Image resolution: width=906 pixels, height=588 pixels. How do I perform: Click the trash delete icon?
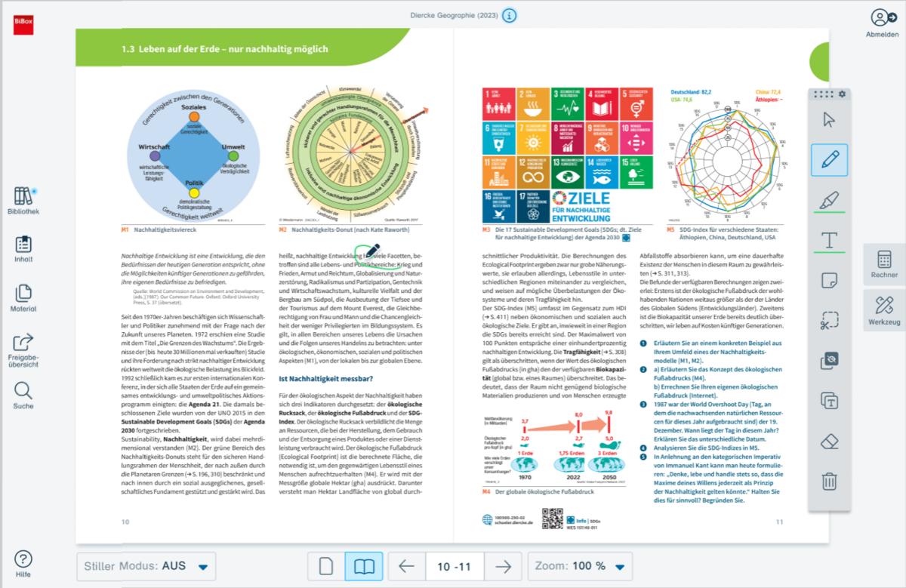tap(829, 481)
